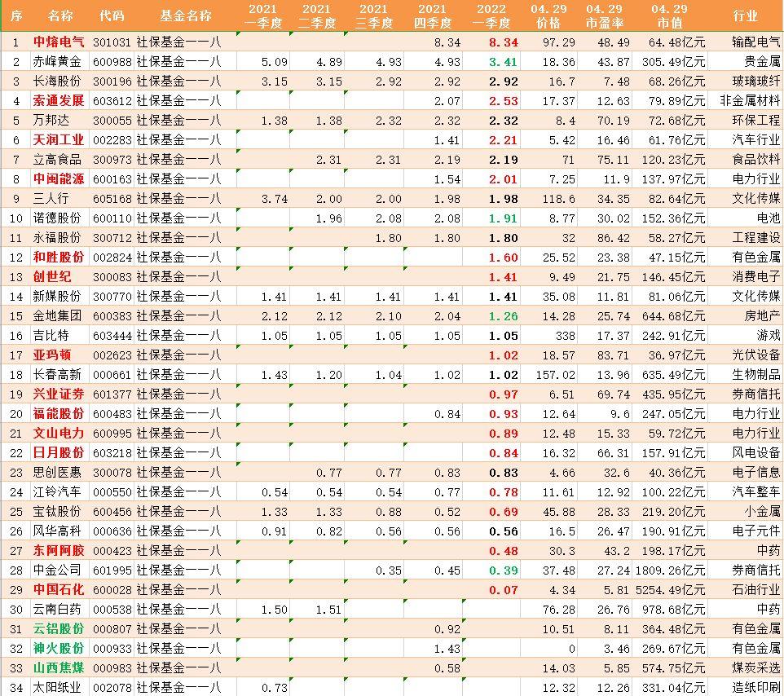Select the stock name 亚玛顿
This screenshot has height=696, width=784.
tap(52, 355)
